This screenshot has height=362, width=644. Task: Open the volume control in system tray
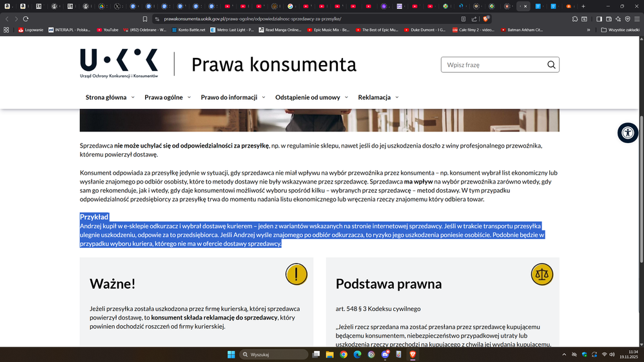point(612,355)
